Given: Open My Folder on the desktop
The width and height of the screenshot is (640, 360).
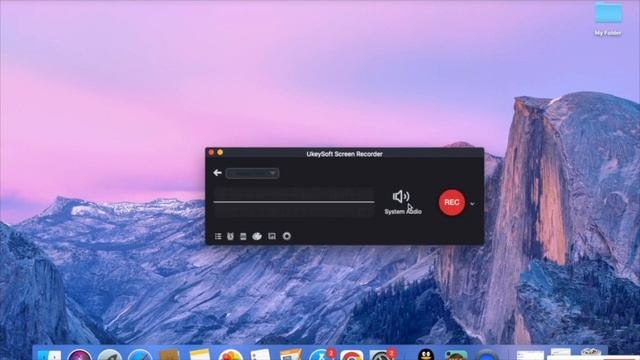Looking at the screenshot, I should [608, 19].
